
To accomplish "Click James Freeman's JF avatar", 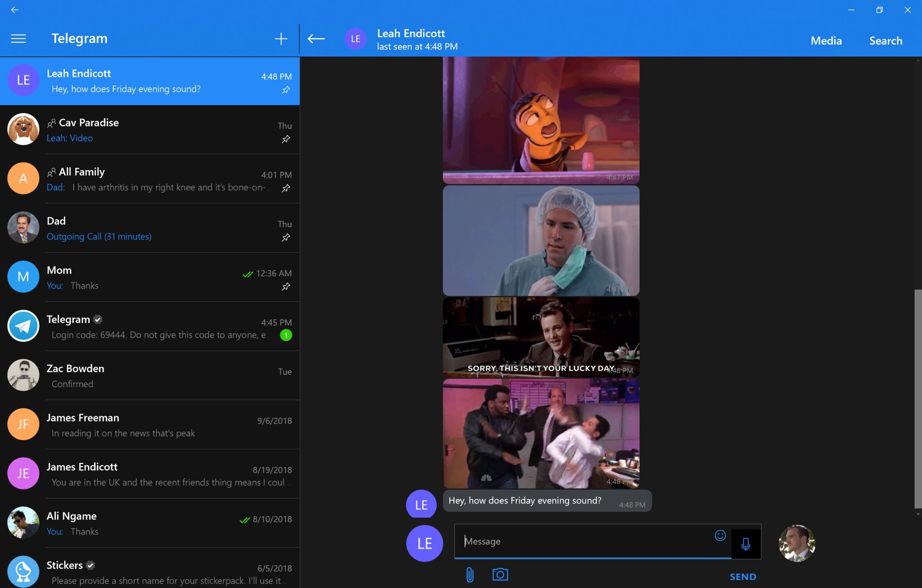I will point(23,424).
